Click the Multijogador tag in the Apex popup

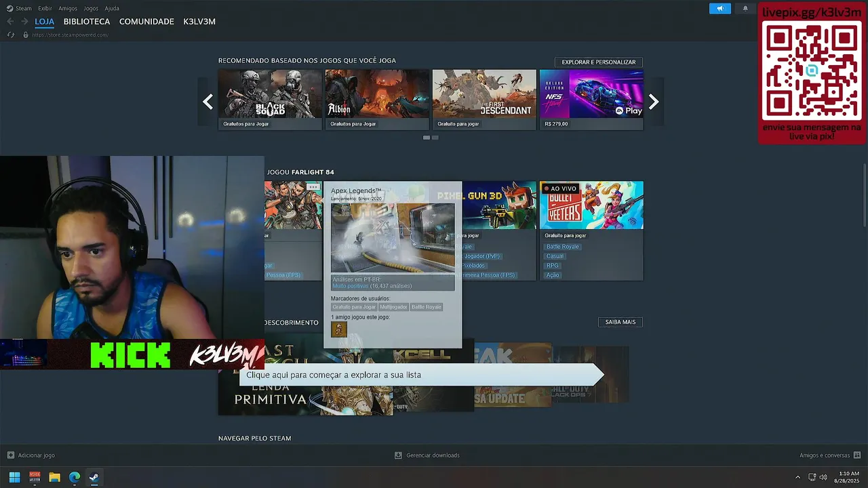click(x=393, y=307)
